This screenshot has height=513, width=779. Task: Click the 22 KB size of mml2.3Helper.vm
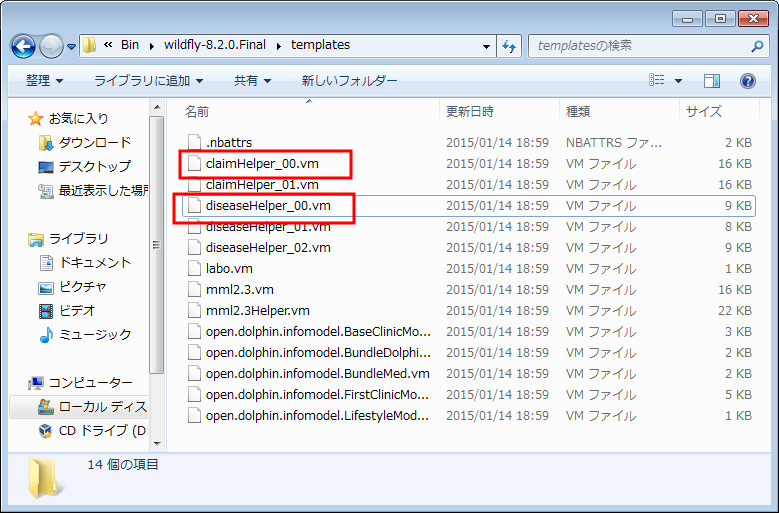pyautogui.click(x=735, y=310)
